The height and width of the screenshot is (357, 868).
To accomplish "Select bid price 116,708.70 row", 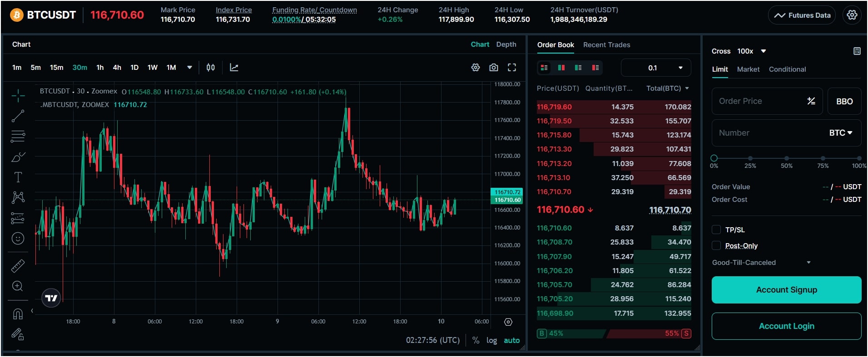I will [x=614, y=242].
